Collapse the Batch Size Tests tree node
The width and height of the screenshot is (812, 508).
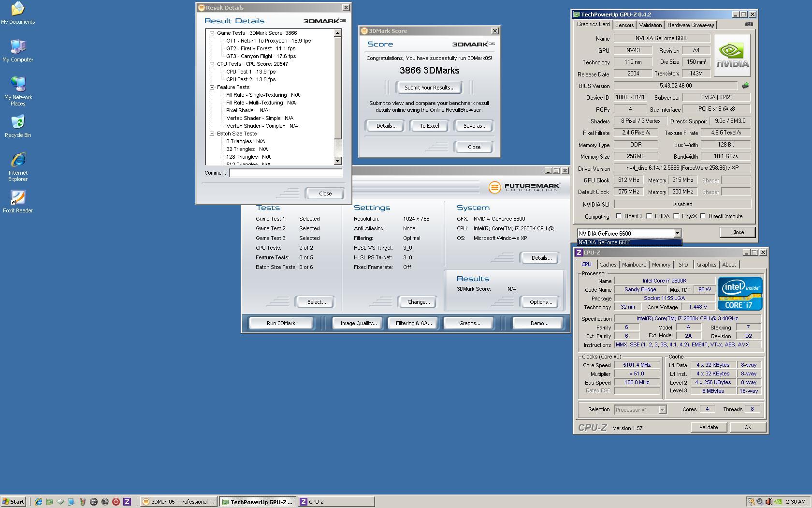212,134
